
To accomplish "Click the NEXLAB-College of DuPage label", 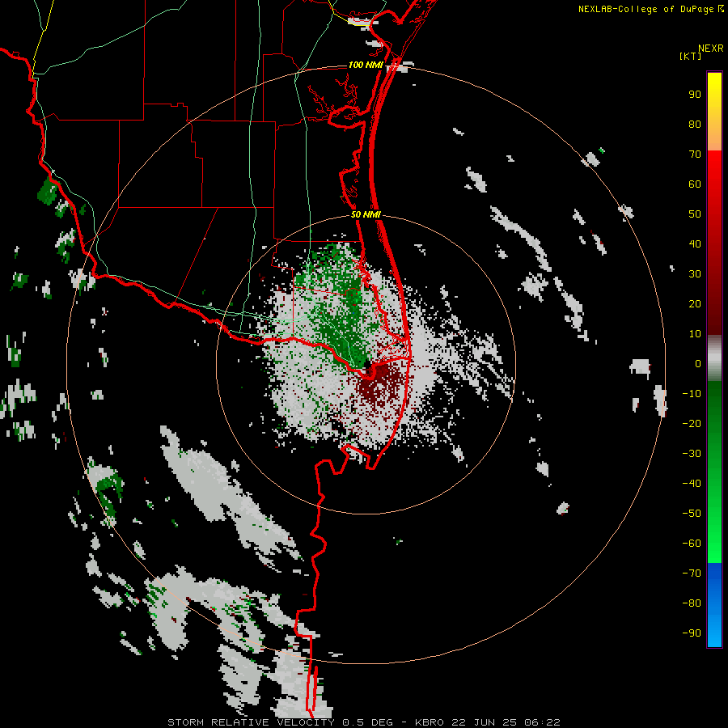I will point(646,9).
